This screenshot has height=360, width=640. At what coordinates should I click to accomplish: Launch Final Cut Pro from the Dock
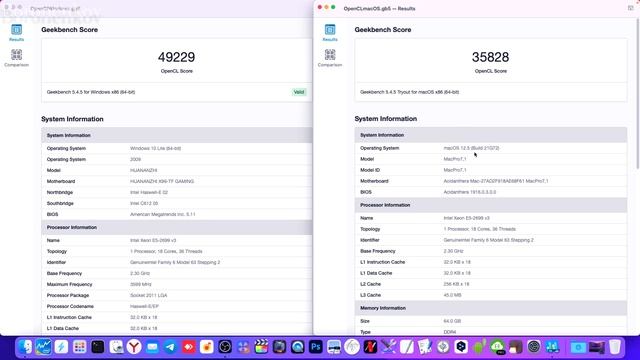pos(261,347)
